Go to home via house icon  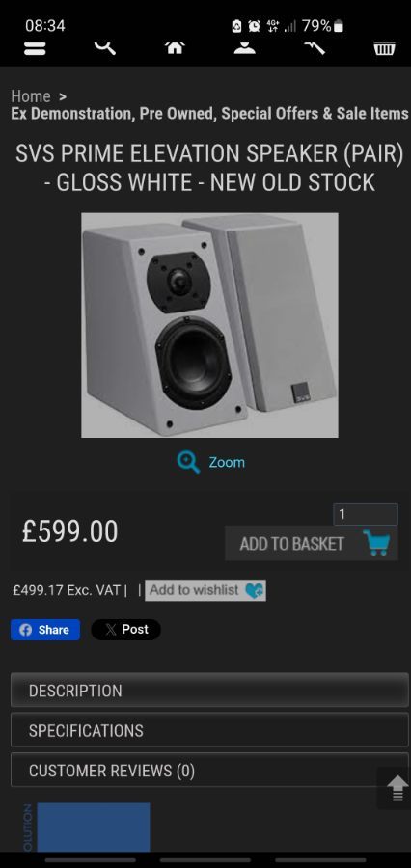(x=175, y=48)
